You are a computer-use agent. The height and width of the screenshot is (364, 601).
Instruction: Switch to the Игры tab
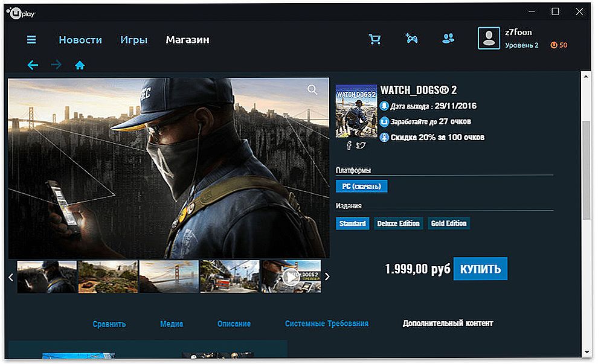click(133, 40)
